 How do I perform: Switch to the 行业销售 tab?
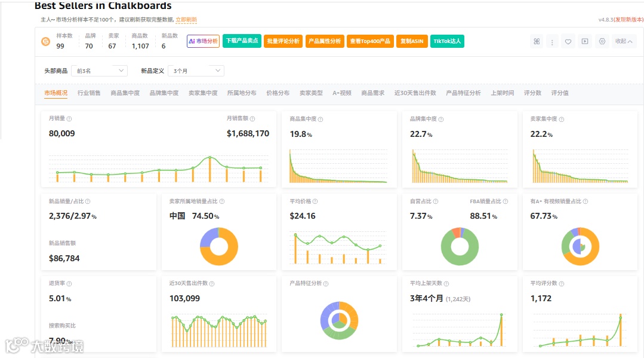(89, 93)
